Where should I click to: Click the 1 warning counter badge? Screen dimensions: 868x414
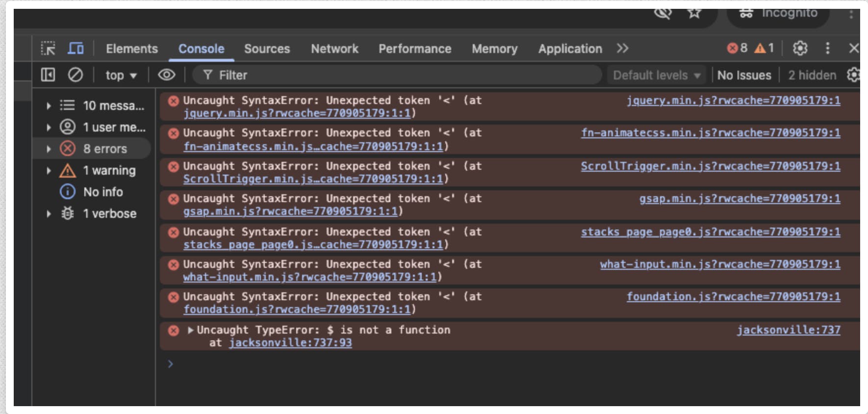[x=764, y=48]
